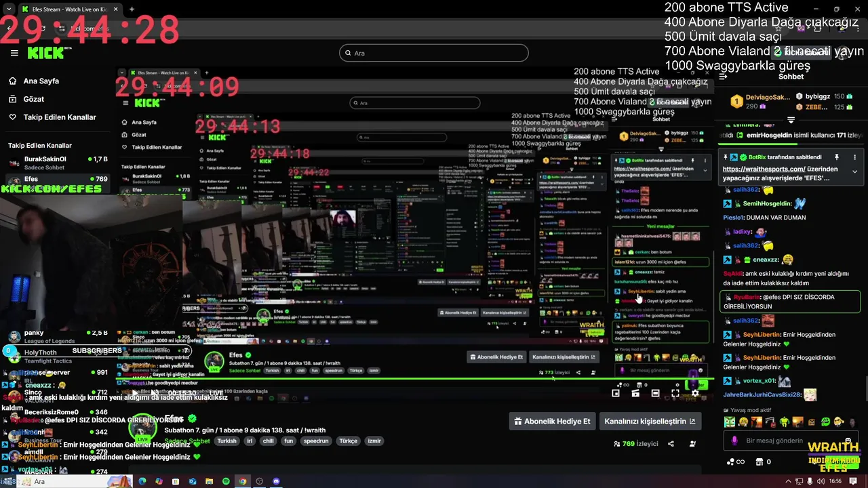Click username SemihHosgeldin in chat

pos(767,203)
